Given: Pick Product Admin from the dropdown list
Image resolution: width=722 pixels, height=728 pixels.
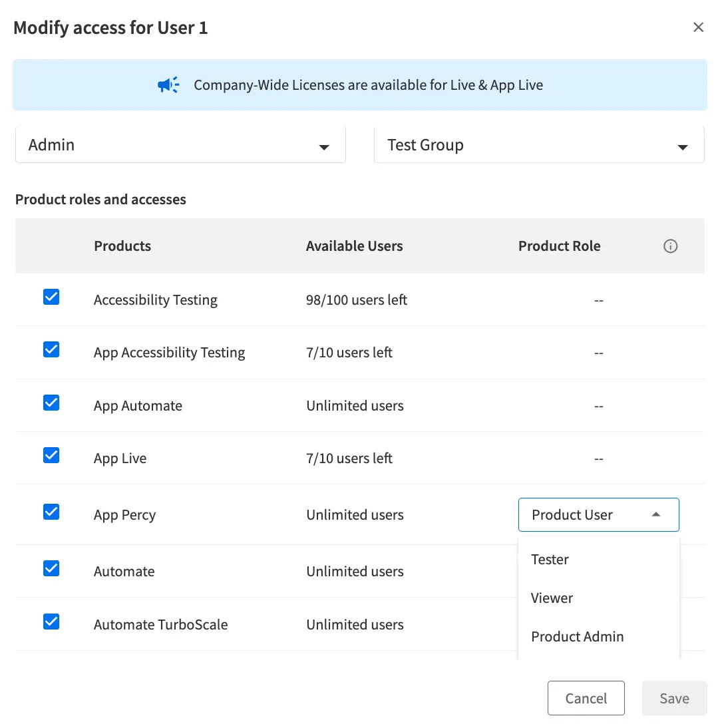Looking at the screenshot, I should coord(578,637).
